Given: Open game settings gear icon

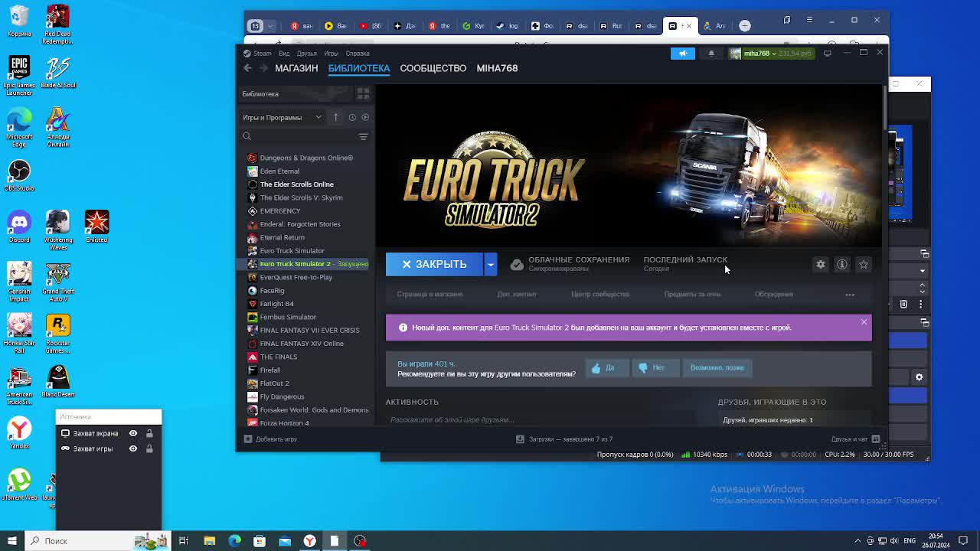Looking at the screenshot, I should [x=820, y=264].
